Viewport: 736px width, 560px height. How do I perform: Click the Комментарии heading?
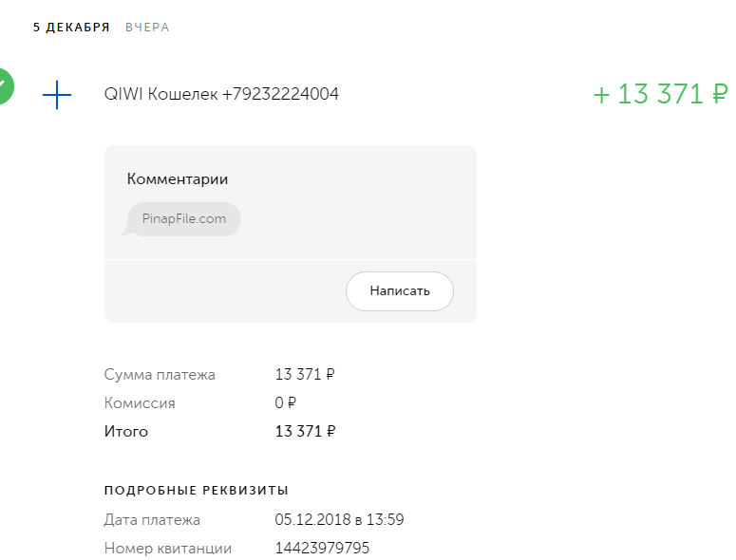[x=178, y=178]
